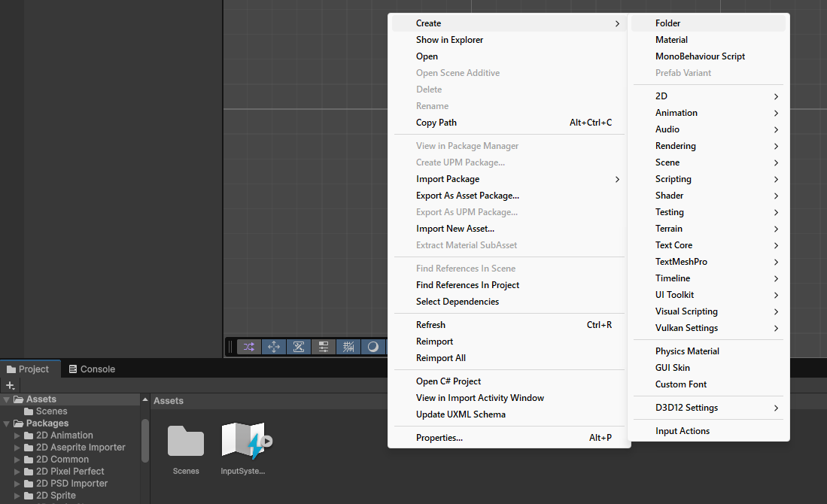
Task: Open the 2D submenu
Action: tap(708, 96)
